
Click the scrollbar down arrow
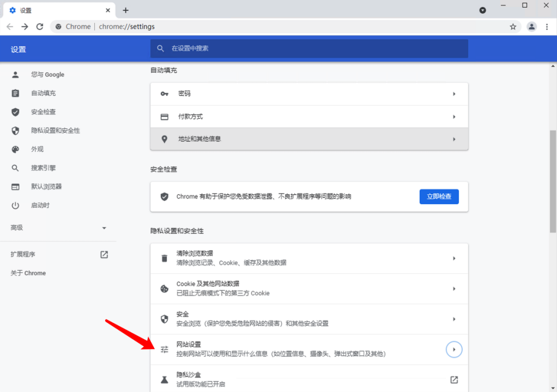[x=553, y=388]
